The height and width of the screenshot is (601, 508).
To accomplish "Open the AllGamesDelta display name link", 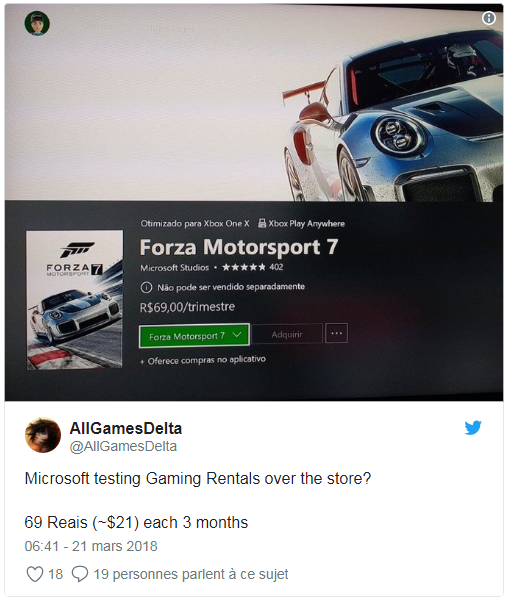I will (126, 428).
